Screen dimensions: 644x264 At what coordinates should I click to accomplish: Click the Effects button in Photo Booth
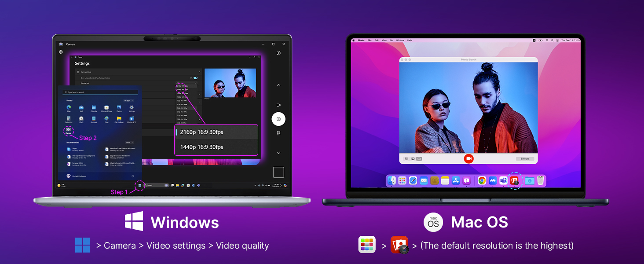click(525, 159)
